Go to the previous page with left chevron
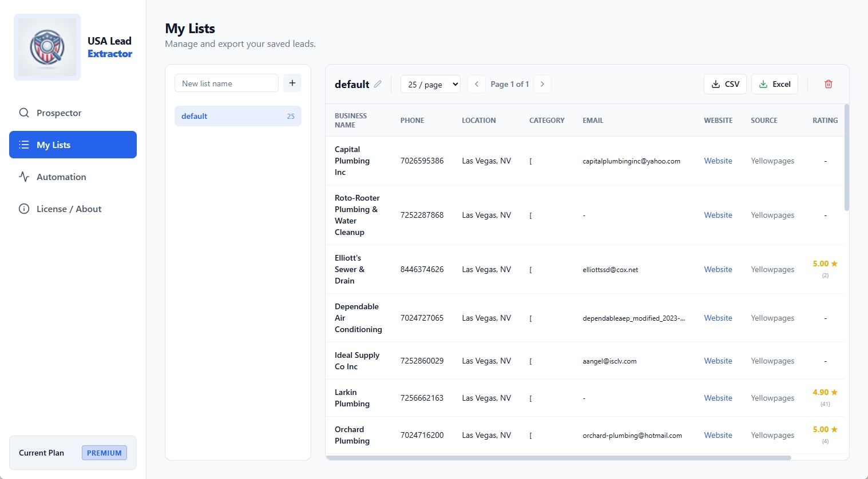 point(476,84)
